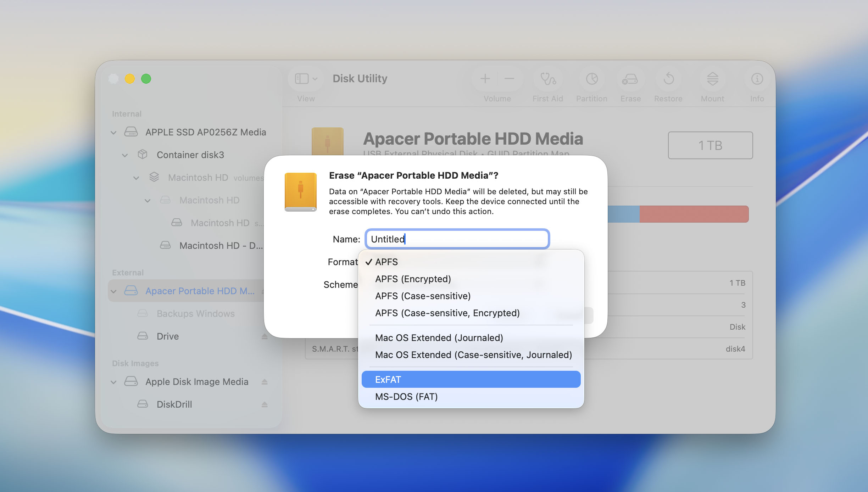Select the DiskDrill volume

click(174, 404)
